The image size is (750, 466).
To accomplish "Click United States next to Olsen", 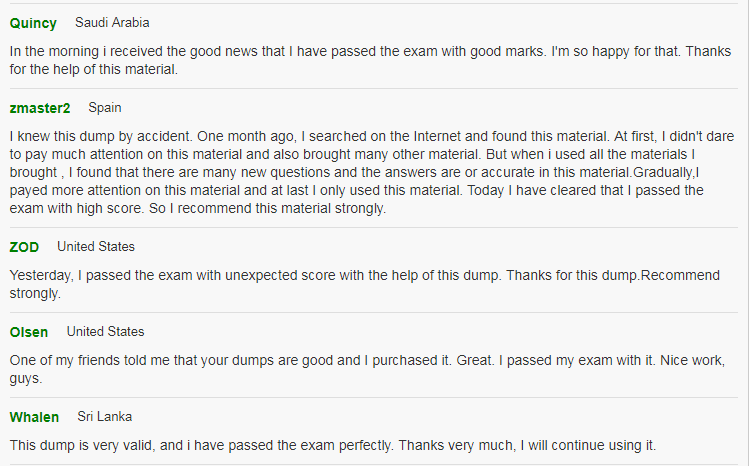I will point(105,332).
